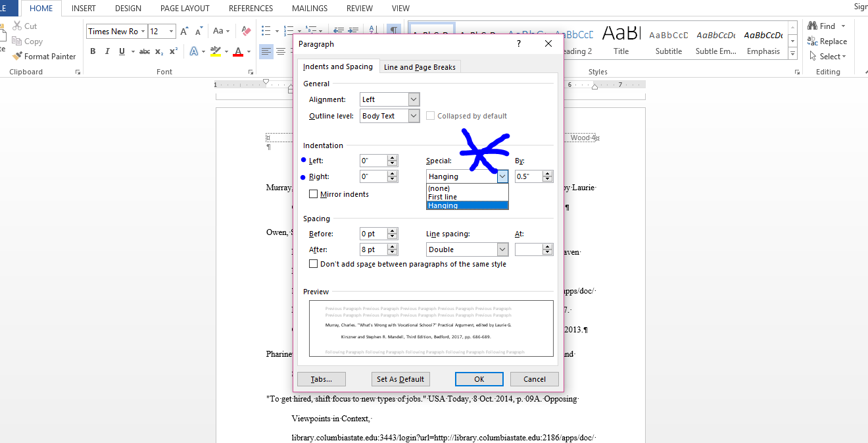Viewport: 868px width, 443px height.
Task: Toggle bold formatting in the Font group
Action: (93, 51)
